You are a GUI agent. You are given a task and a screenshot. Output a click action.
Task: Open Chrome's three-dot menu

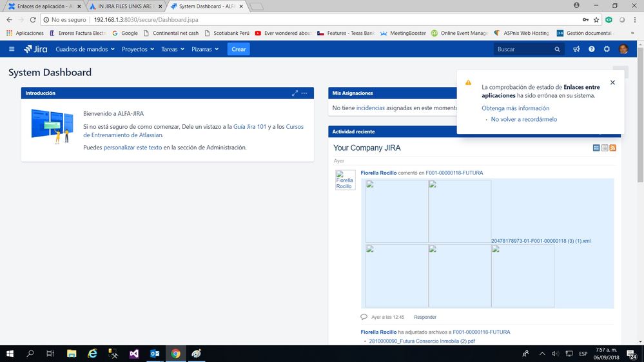tap(635, 20)
